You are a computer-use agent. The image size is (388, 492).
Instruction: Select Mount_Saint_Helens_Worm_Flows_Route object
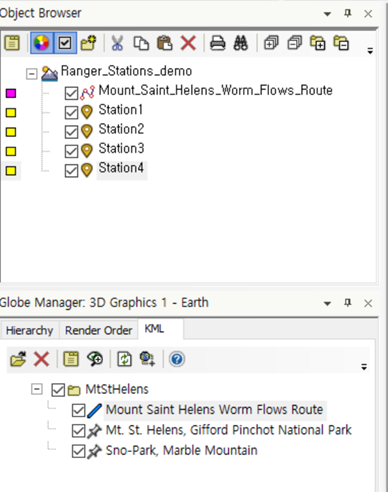216,90
